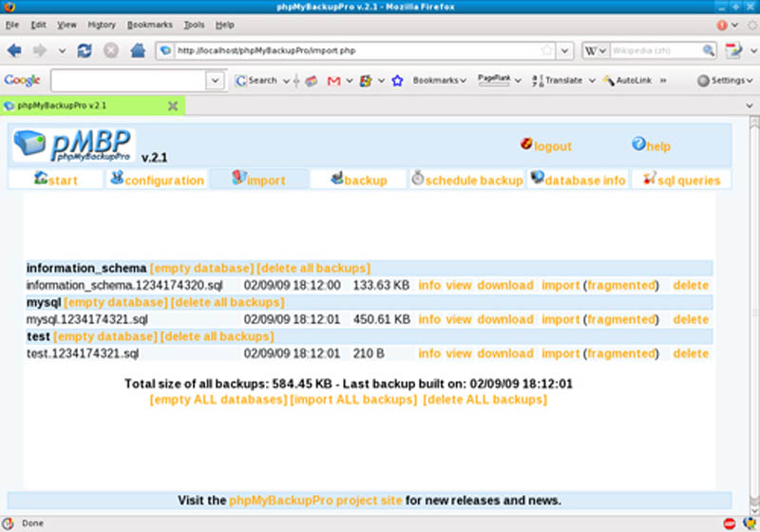This screenshot has height=532, width=760.
Task: Click the backup icon in navigation
Action: click(x=337, y=178)
